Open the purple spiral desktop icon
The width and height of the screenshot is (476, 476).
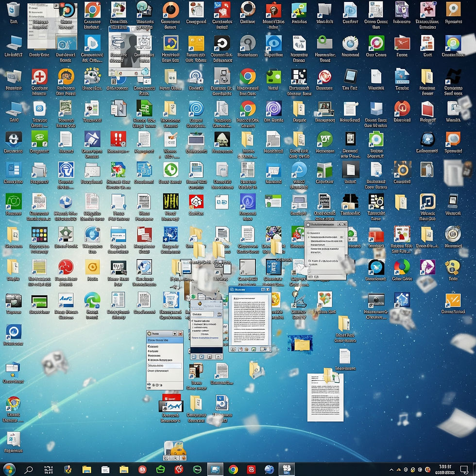click(x=273, y=108)
